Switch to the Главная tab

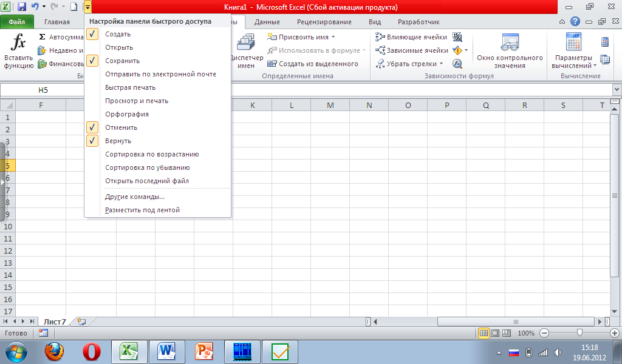point(56,22)
